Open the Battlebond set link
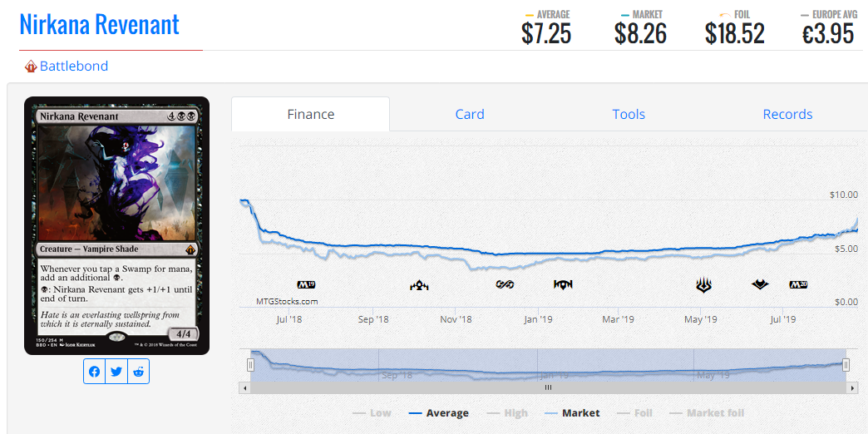This screenshot has width=868, height=434. click(x=74, y=67)
